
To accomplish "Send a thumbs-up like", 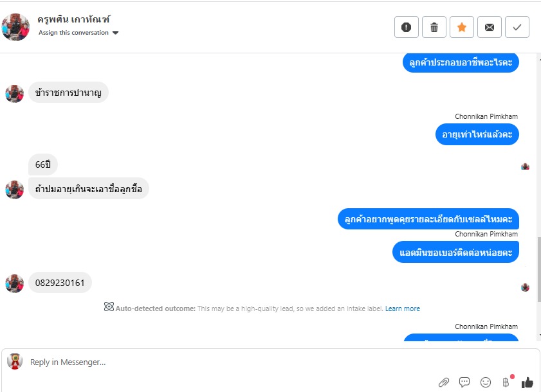I will pyautogui.click(x=527, y=382).
